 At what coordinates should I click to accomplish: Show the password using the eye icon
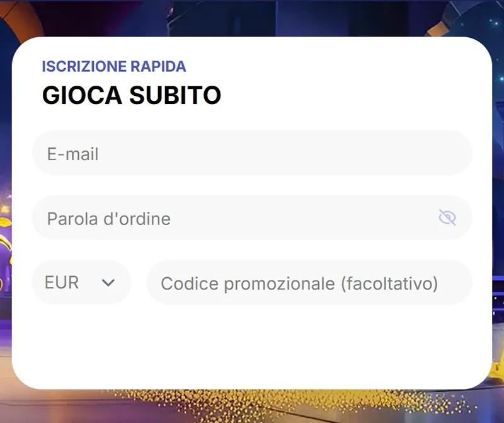click(x=447, y=218)
